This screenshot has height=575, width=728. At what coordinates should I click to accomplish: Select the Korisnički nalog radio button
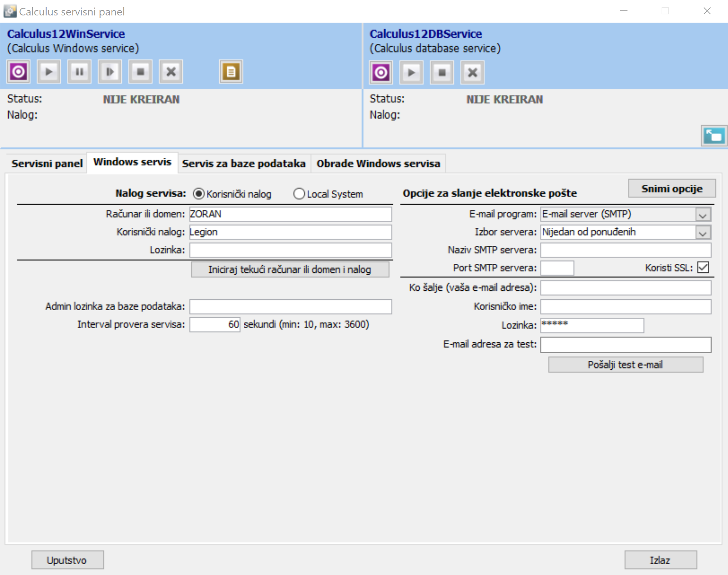click(199, 194)
